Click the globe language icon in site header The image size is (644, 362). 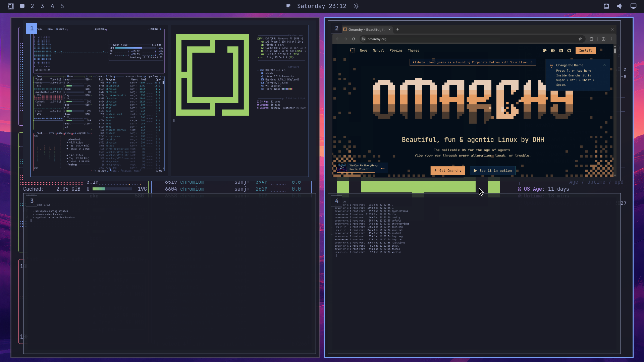coord(553,51)
